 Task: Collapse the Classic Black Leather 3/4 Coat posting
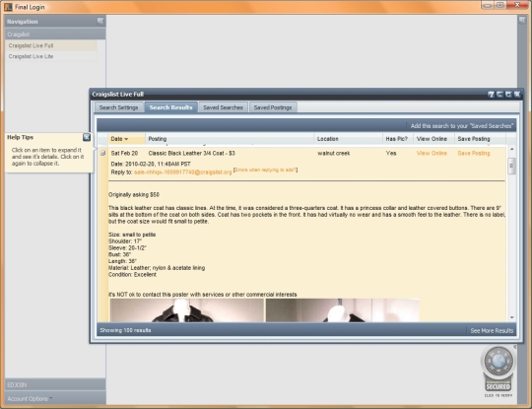coord(192,154)
